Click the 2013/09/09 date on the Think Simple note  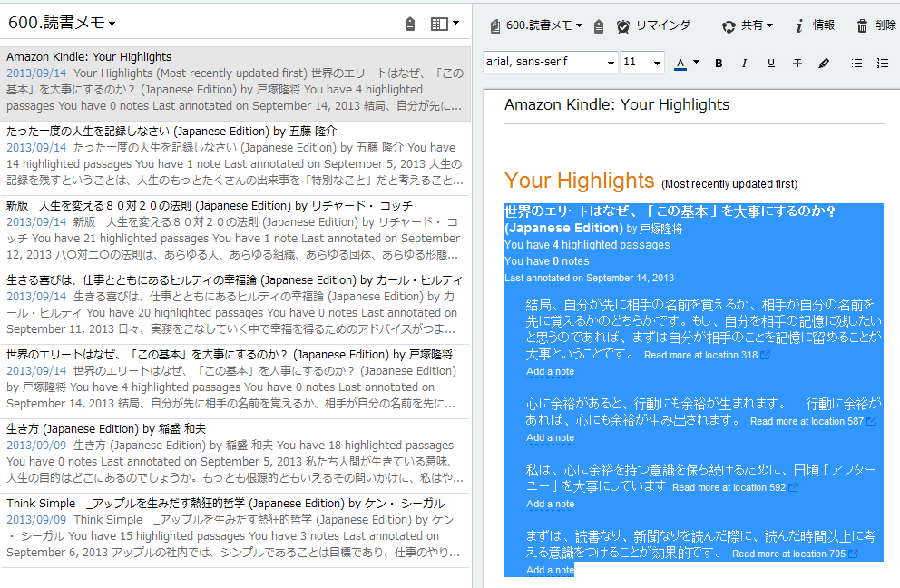(36, 520)
